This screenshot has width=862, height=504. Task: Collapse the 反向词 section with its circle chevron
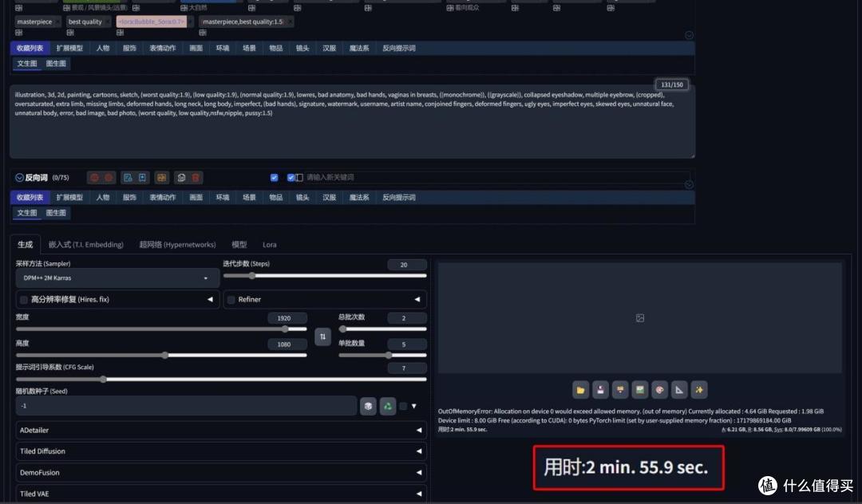tap(19, 177)
